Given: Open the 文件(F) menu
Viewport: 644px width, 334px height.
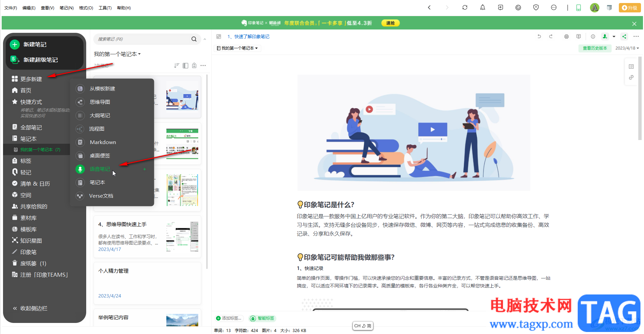Looking at the screenshot, I should pos(11,8).
